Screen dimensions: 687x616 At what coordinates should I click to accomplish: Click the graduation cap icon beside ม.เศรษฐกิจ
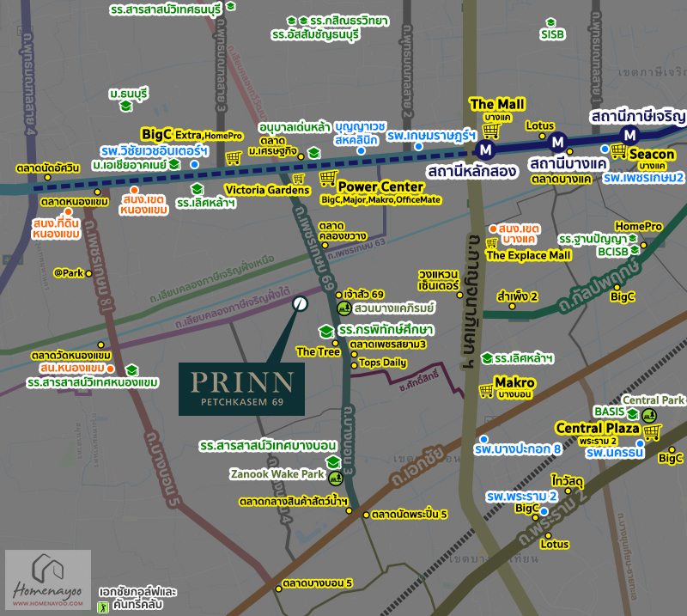pyautogui.click(x=313, y=153)
